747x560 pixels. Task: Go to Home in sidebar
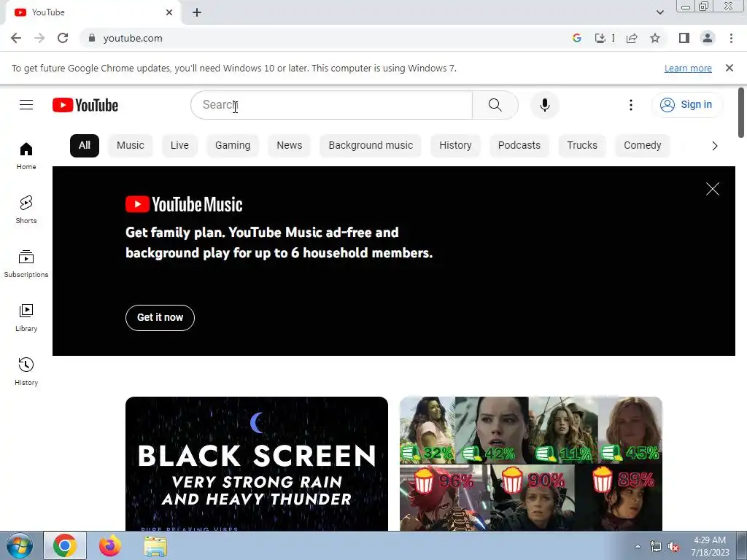tap(26, 156)
